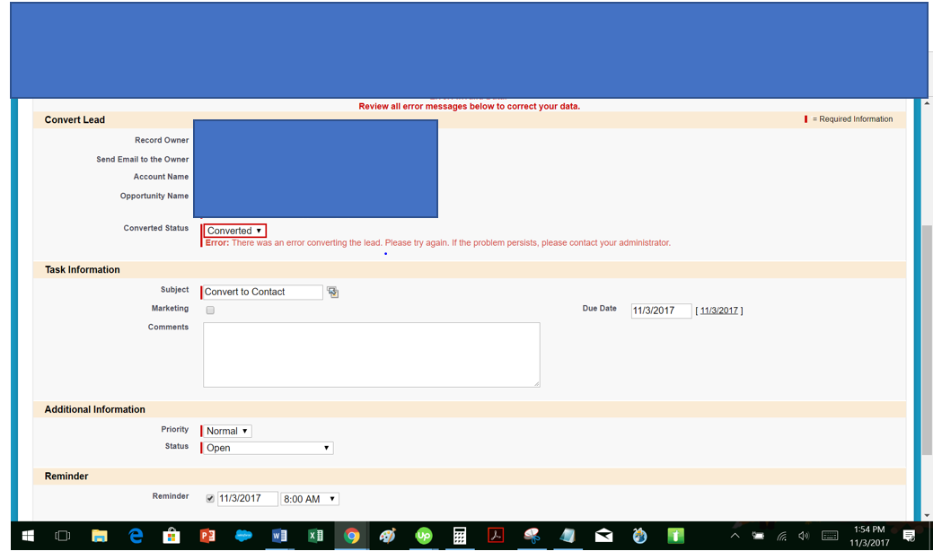Open the Salesforce cloud taskbar app
This screenshot has width=942, height=560.
(243, 536)
